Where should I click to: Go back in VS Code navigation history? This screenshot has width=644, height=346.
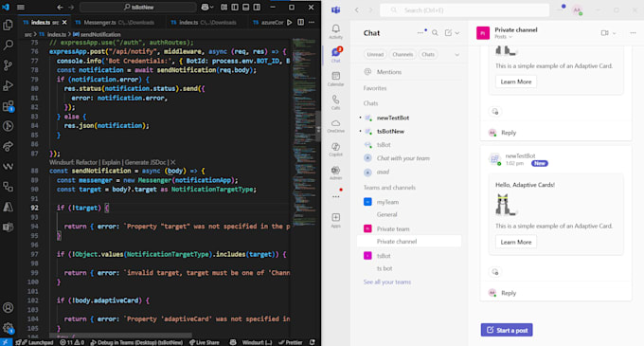[x=60, y=7]
